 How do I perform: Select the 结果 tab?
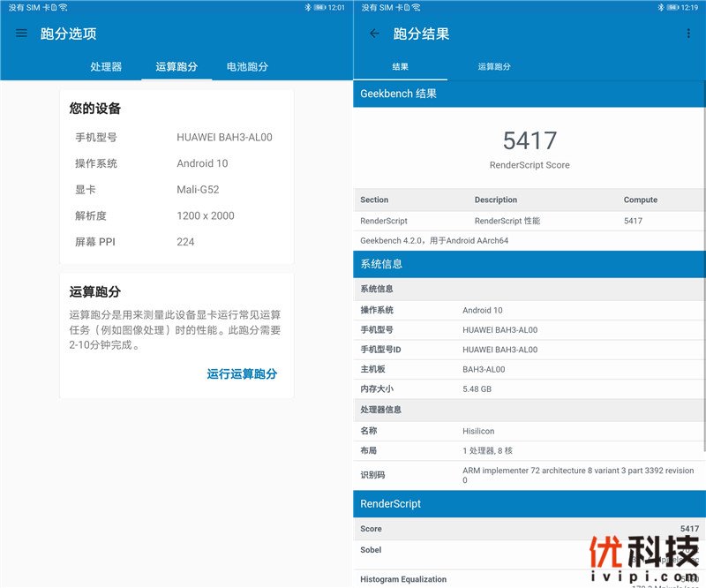coord(402,66)
